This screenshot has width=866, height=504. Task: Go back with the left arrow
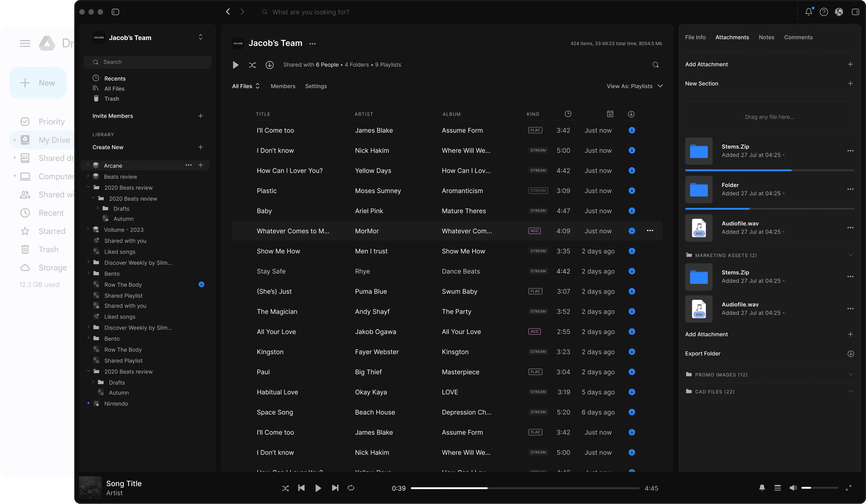tap(228, 12)
